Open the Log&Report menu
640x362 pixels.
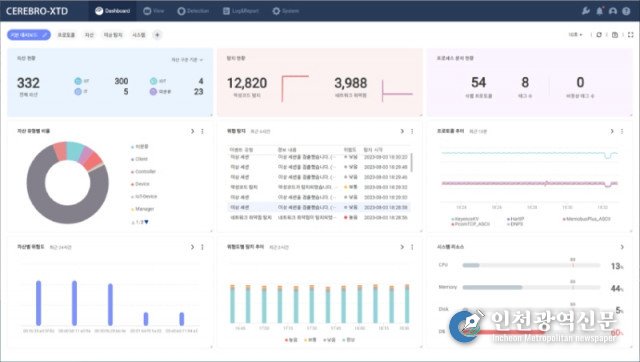[x=241, y=11]
